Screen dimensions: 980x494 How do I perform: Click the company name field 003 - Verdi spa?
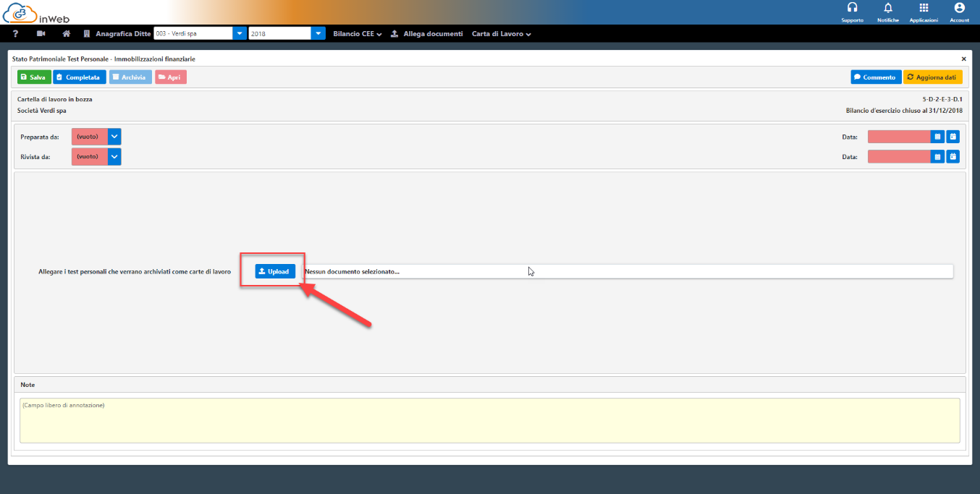pos(193,33)
